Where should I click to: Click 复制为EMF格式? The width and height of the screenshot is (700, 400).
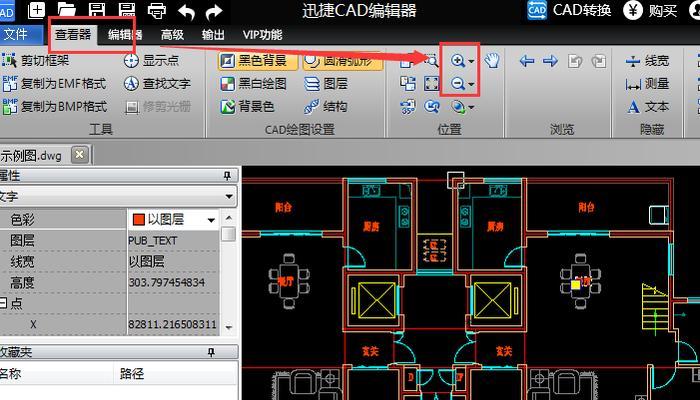click(54, 83)
